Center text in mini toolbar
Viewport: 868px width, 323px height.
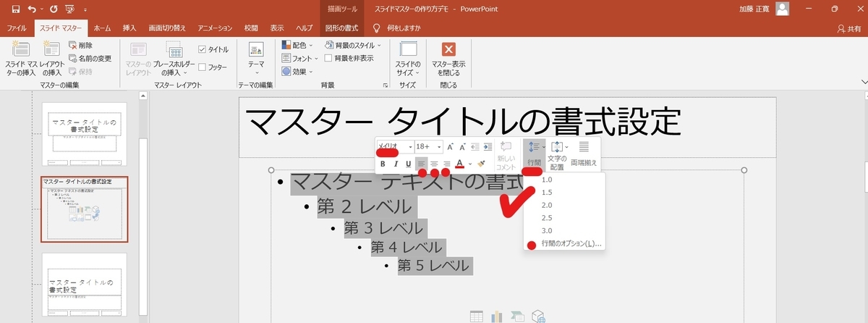(434, 164)
